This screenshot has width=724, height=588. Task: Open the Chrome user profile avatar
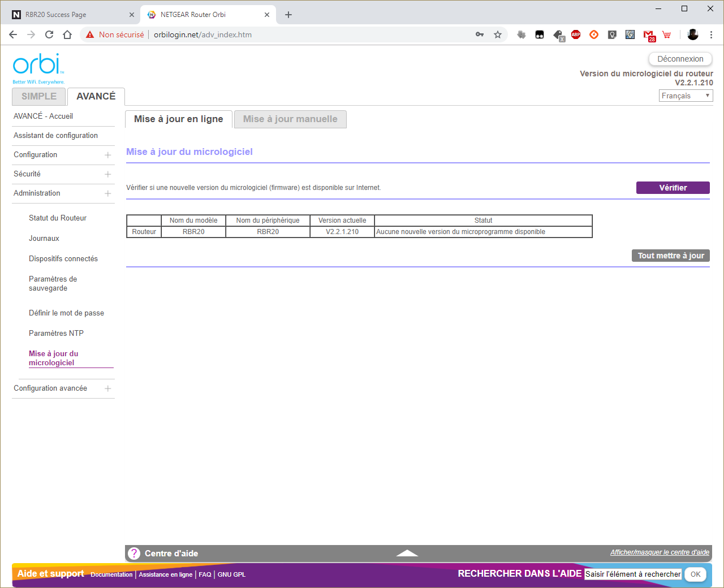pyautogui.click(x=693, y=34)
